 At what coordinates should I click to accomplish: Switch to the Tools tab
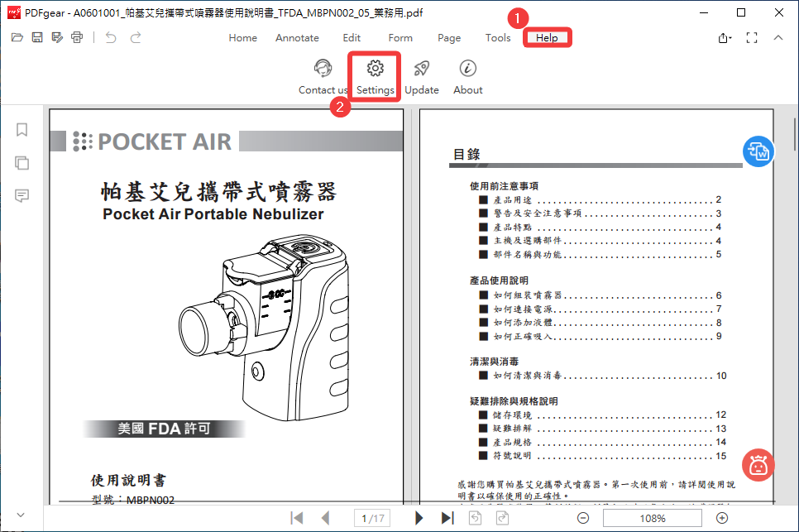tap(498, 38)
